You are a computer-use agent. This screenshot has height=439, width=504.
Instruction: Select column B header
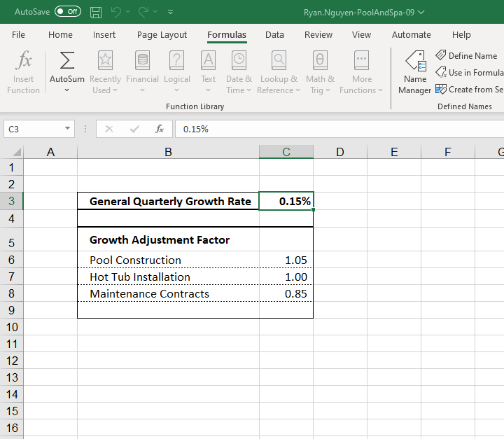click(168, 152)
